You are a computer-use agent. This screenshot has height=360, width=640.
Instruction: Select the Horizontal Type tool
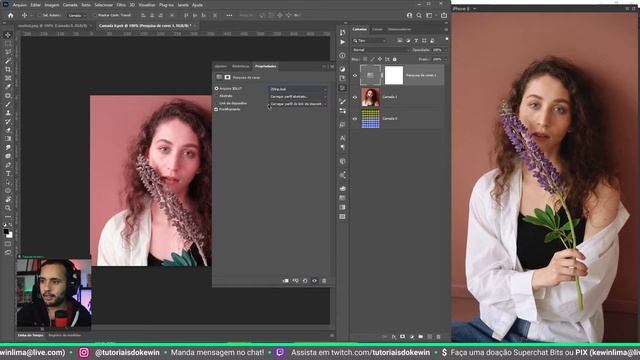(8, 173)
